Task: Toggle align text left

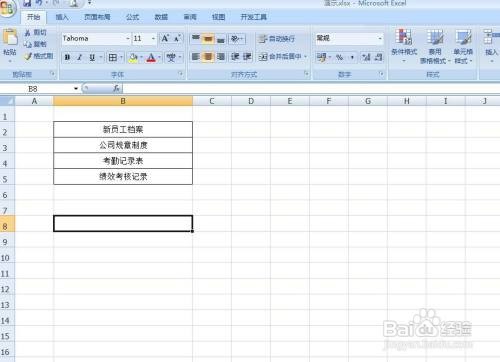Action: pos(196,57)
